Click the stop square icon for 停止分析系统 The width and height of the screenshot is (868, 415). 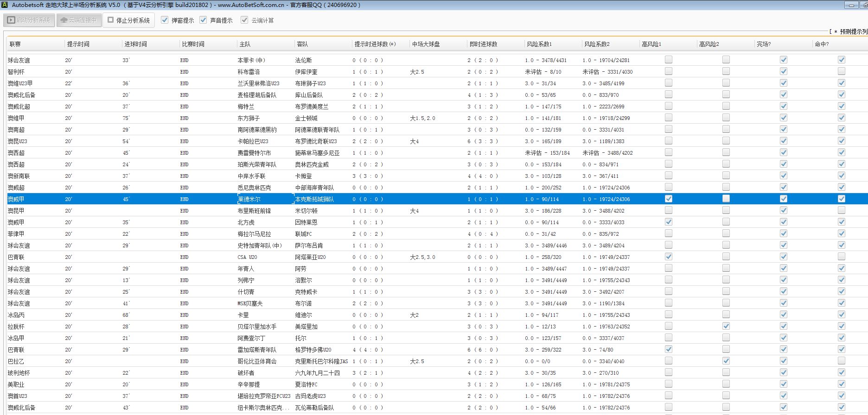(111, 20)
